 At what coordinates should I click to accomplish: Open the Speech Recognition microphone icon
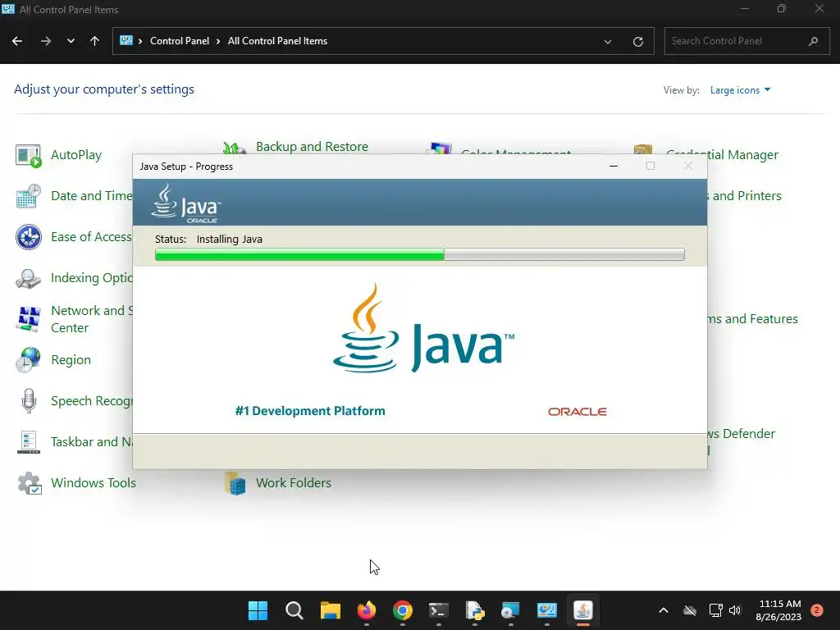pyautogui.click(x=29, y=400)
